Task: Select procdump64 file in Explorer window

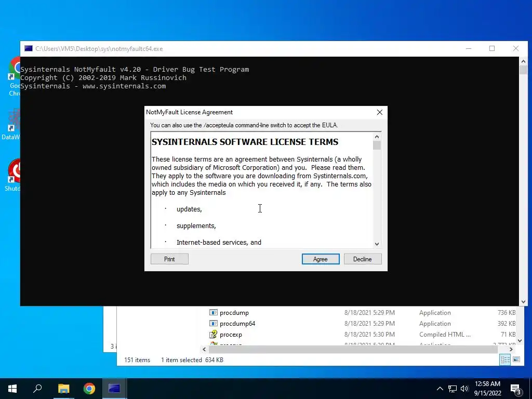Action: [x=237, y=323]
